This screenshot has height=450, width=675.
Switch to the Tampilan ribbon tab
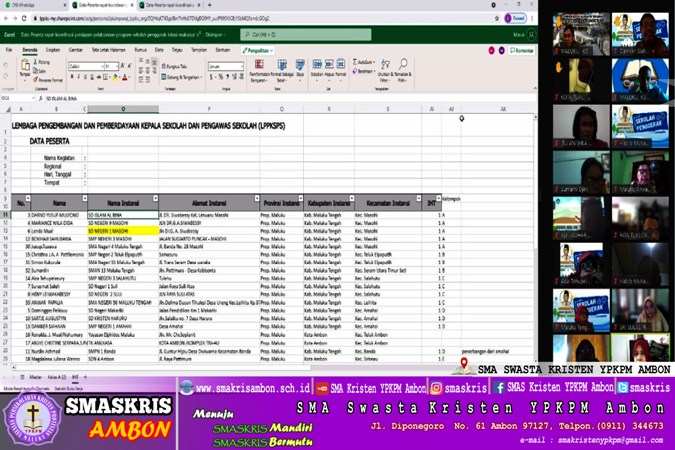199,50
